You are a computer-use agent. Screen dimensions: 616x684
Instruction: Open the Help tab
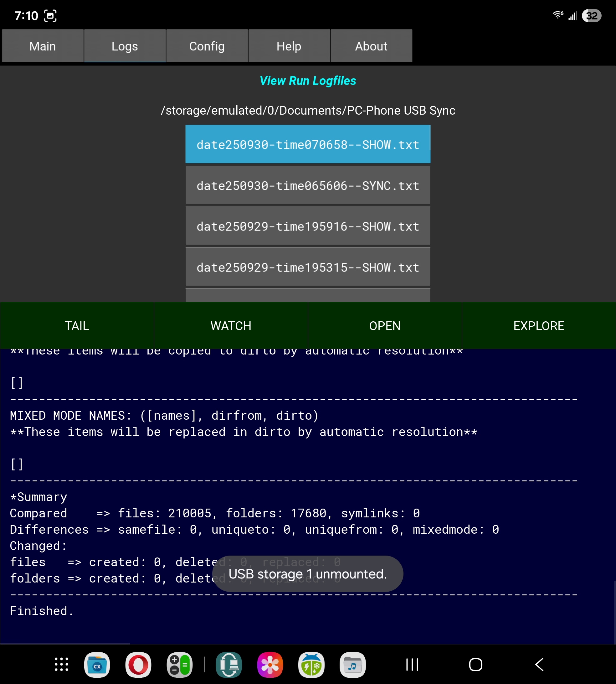tap(289, 46)
